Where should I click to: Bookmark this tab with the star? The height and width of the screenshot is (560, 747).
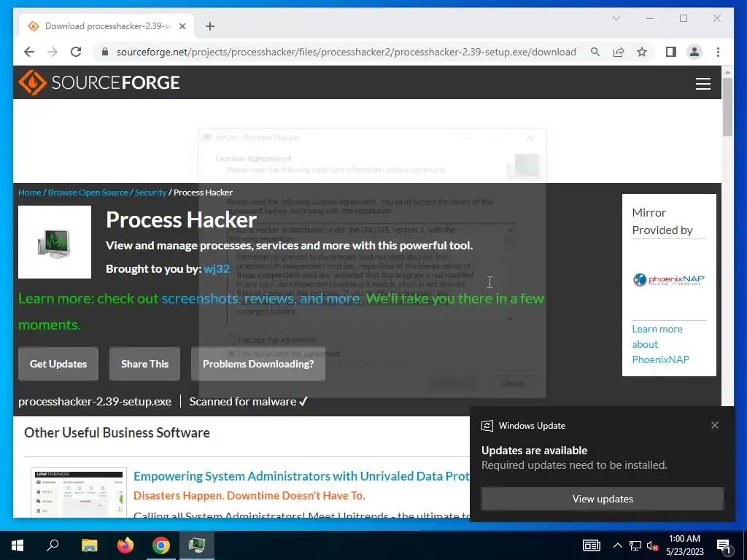pos(642,52)
